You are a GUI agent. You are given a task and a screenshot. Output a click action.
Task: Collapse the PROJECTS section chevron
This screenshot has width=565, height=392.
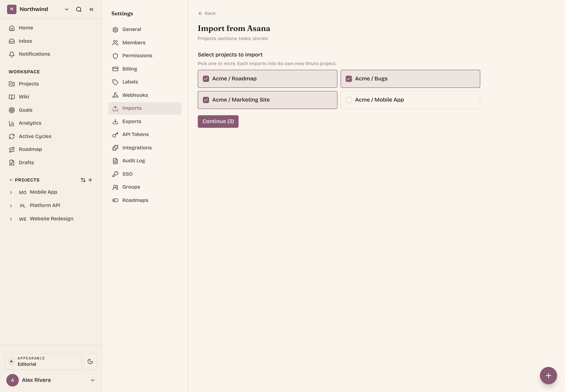click(x=11, y=180)
